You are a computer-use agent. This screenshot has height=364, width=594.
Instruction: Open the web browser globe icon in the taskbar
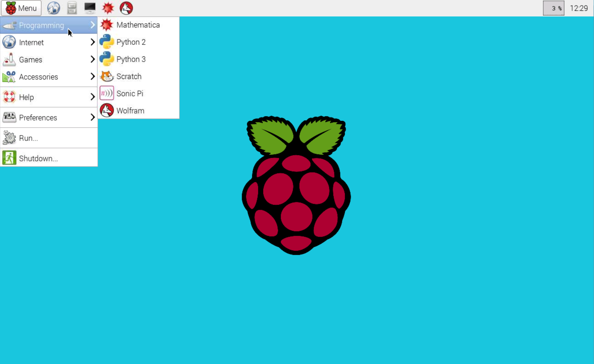(x=54, y=8)
